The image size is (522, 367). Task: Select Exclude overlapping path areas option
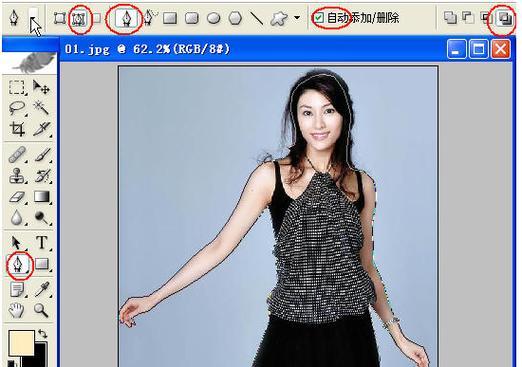[505, 19]
